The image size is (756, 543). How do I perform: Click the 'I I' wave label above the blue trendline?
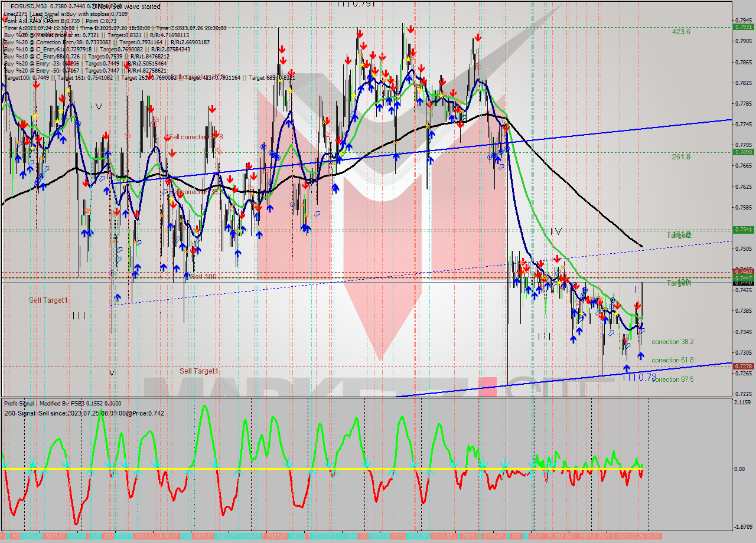(545, 336)
